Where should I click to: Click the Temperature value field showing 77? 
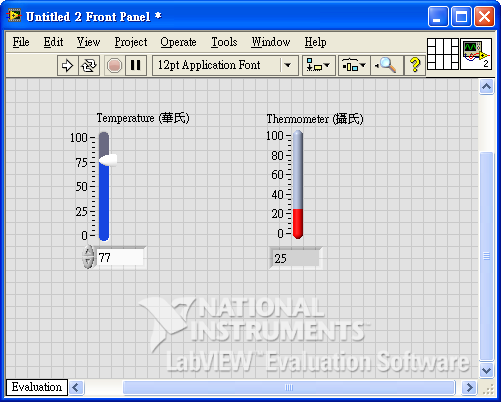pos(120,257)
